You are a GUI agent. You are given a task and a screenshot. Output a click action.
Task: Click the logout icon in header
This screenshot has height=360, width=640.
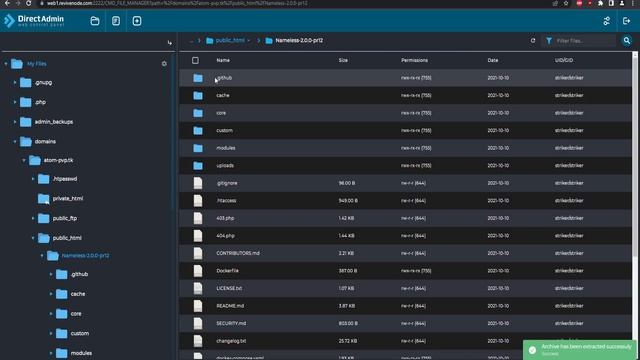click(627, 21)
